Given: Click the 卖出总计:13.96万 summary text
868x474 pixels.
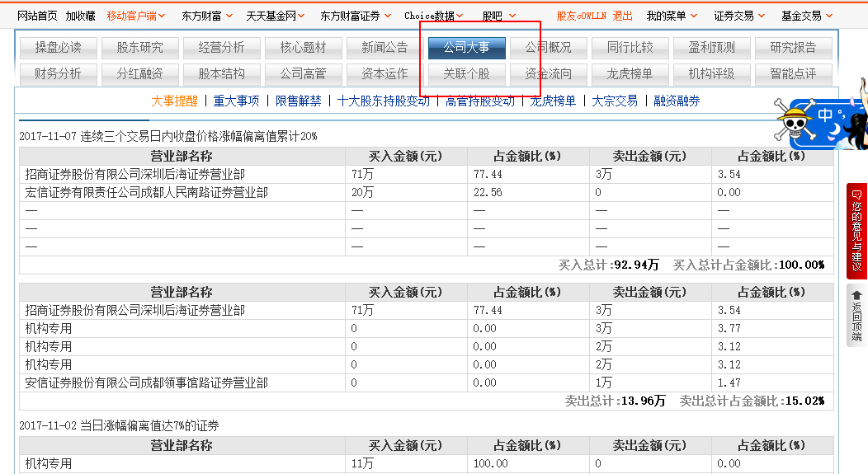Looking at the screenshot, I should point(615,401).
